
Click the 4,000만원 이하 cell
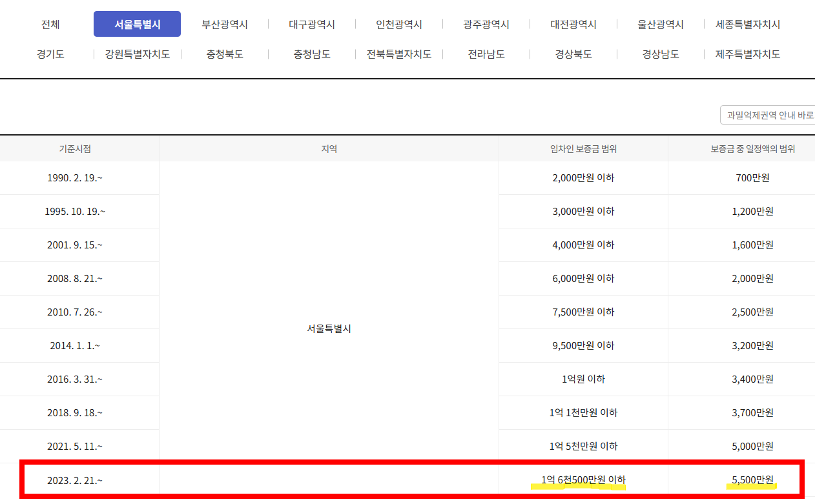click(x=583, y=245)
